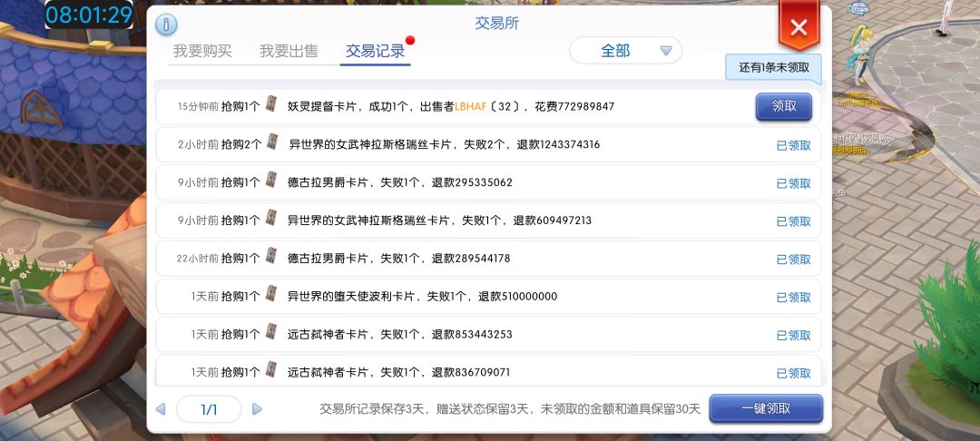The height and width of the screenshot is (441, 980).
Task: Click 15分钟前 timestamp
Action: pos(198,107)
